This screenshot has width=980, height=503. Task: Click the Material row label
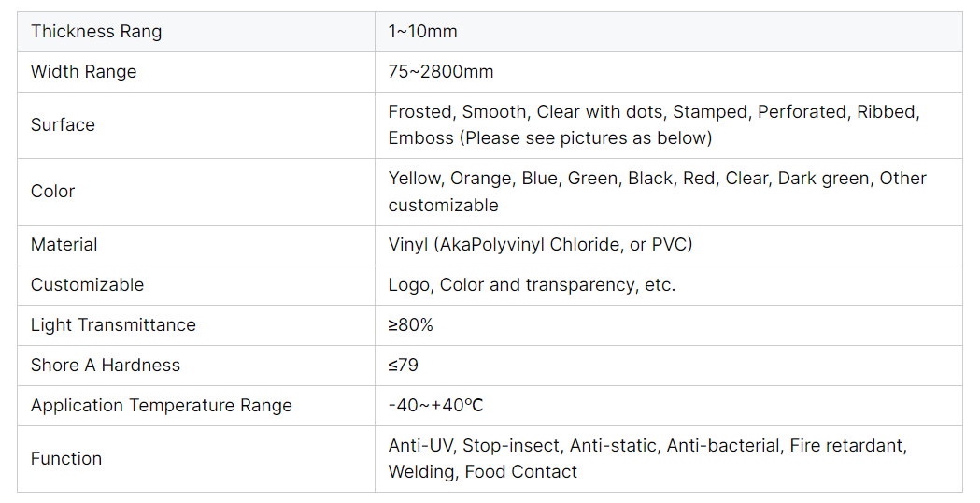pos(64,245)
